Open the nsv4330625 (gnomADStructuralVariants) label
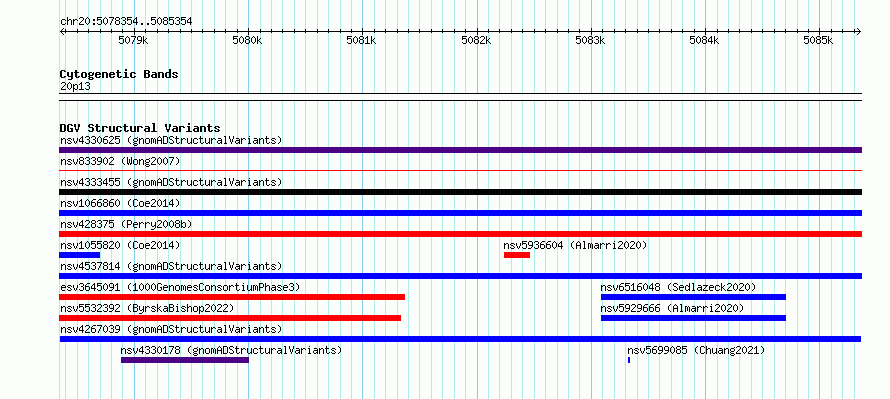This screenshot has height=399, width=890. point(171,140)
